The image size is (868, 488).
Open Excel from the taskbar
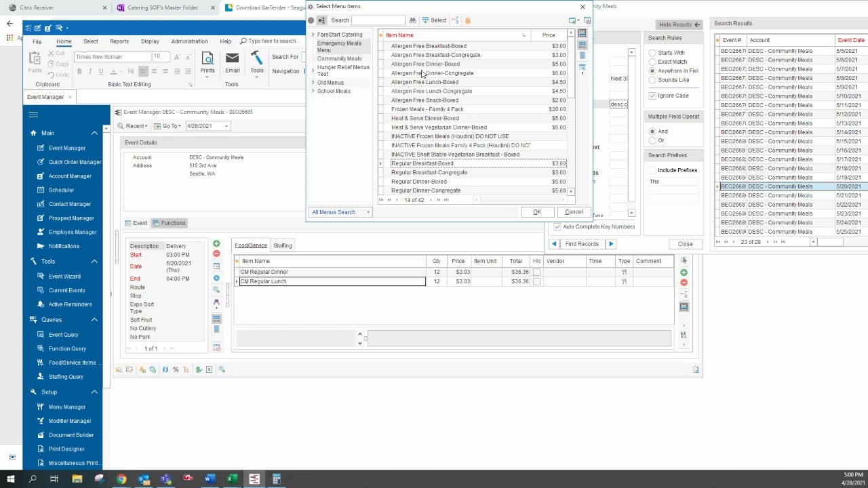click(x=232, y=479)
